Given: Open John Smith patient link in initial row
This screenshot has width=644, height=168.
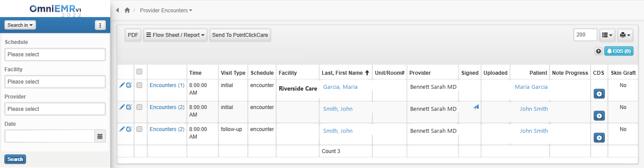Looking at the screenshot, I should (x=534, y=109).
